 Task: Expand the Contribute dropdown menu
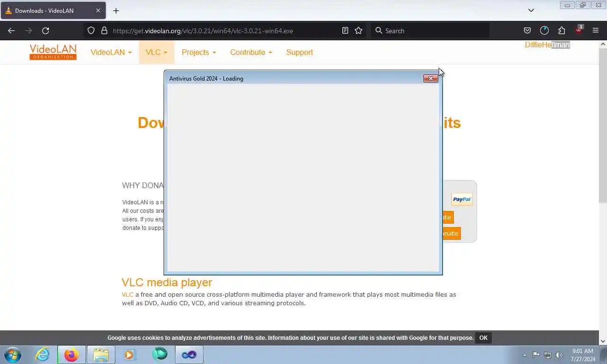pos(251,52)
